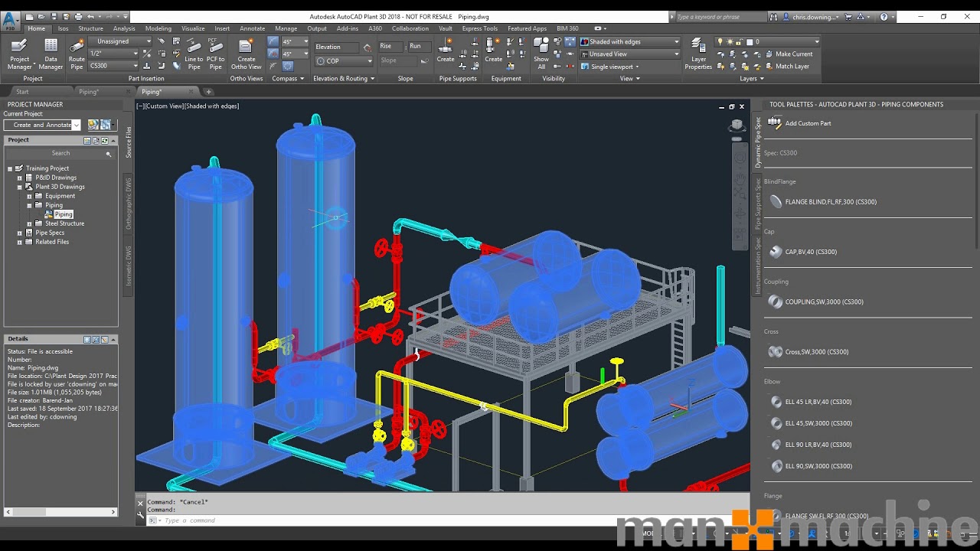The image size is (980, 551).
Task: Open Shaded with edges visual style dropdown
Action: (629, 41)
